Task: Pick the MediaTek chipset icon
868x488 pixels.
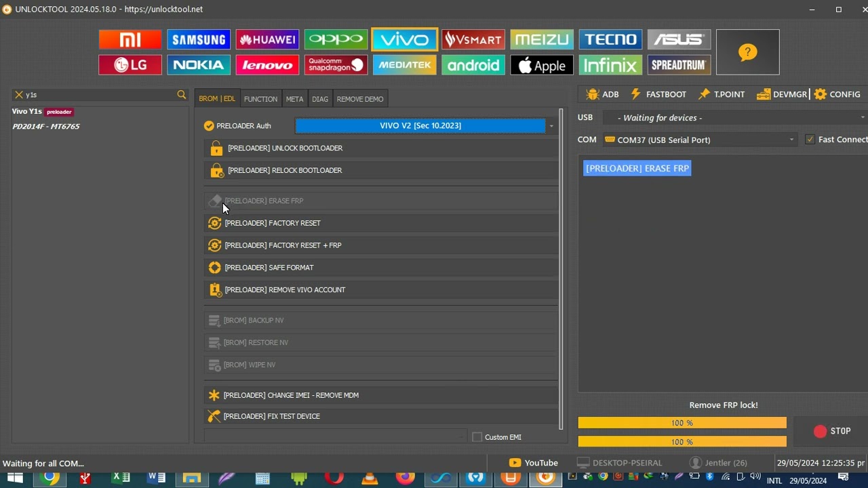Action: (x=404, y=65)
